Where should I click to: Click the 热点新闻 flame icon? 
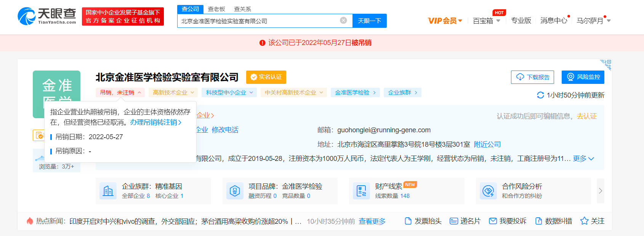(30, 221)
